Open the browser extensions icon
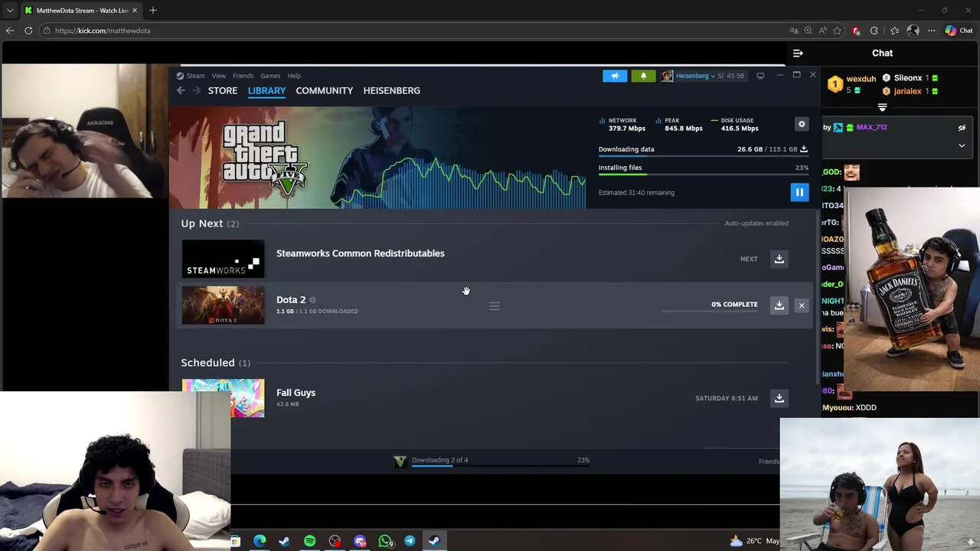This screenshot has height=551, width=980. point(874,31)
